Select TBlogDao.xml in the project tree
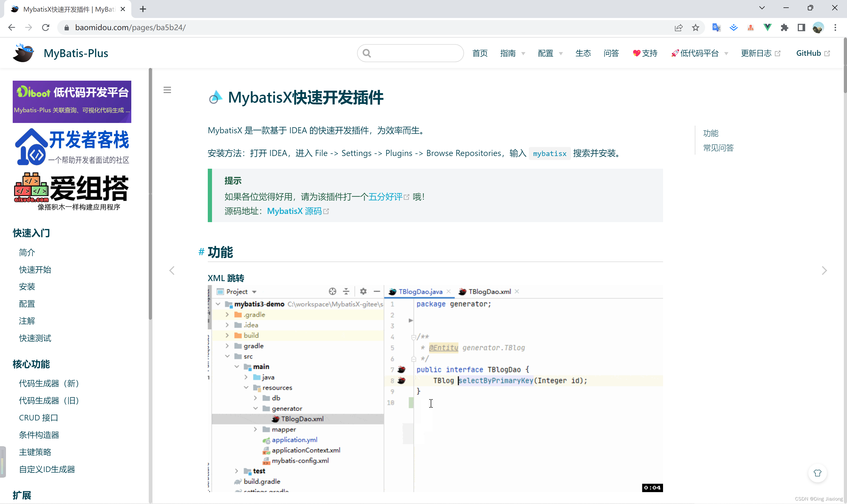The image size is (847, 504). coord(298,419)
